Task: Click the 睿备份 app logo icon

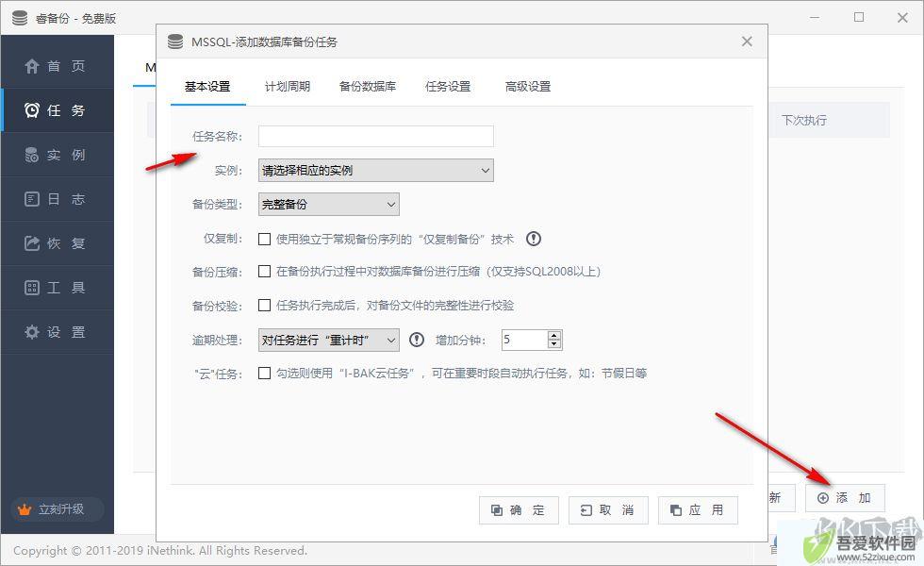Action: 20,18
